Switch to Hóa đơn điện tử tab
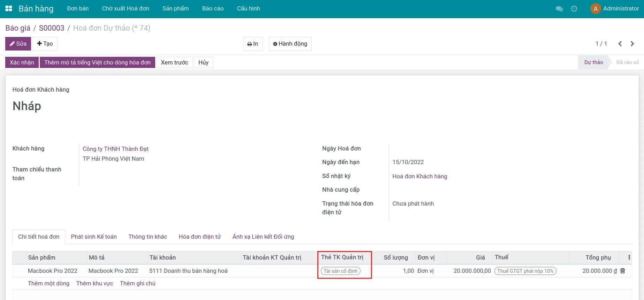The width and height of the screenshot is (644, 300). (x=200, y=237)
